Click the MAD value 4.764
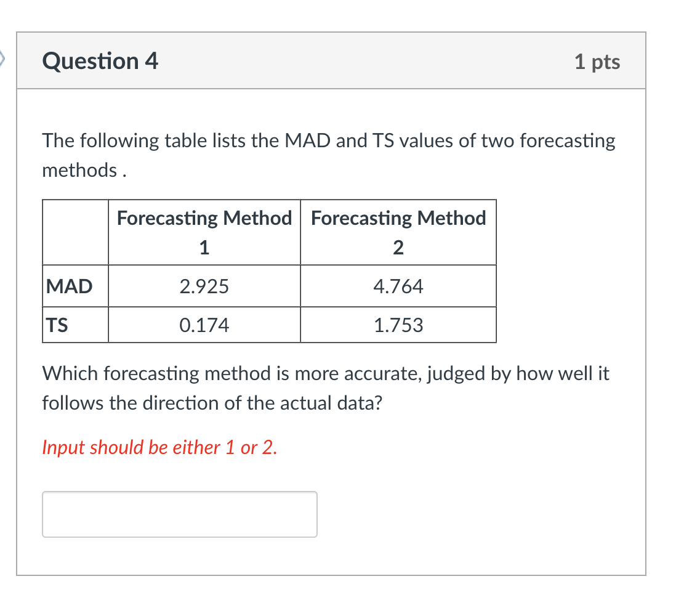This screenshot has width=676, height=616. click(398, 285)
